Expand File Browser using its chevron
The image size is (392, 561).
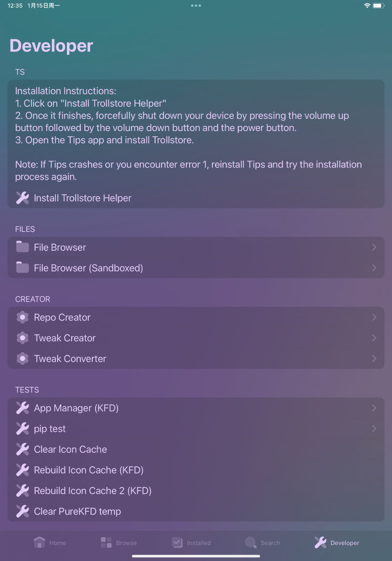374,247
